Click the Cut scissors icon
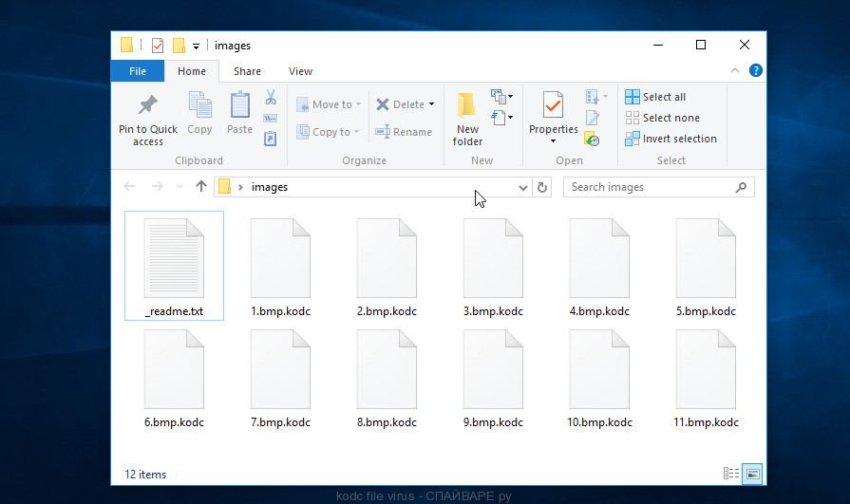Viewport: 850px width, 504px height. 271,97
